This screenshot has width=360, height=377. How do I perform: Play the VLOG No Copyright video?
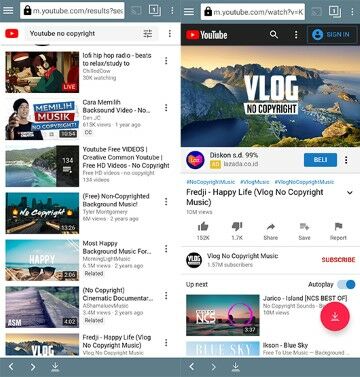(x=270, y=96)
